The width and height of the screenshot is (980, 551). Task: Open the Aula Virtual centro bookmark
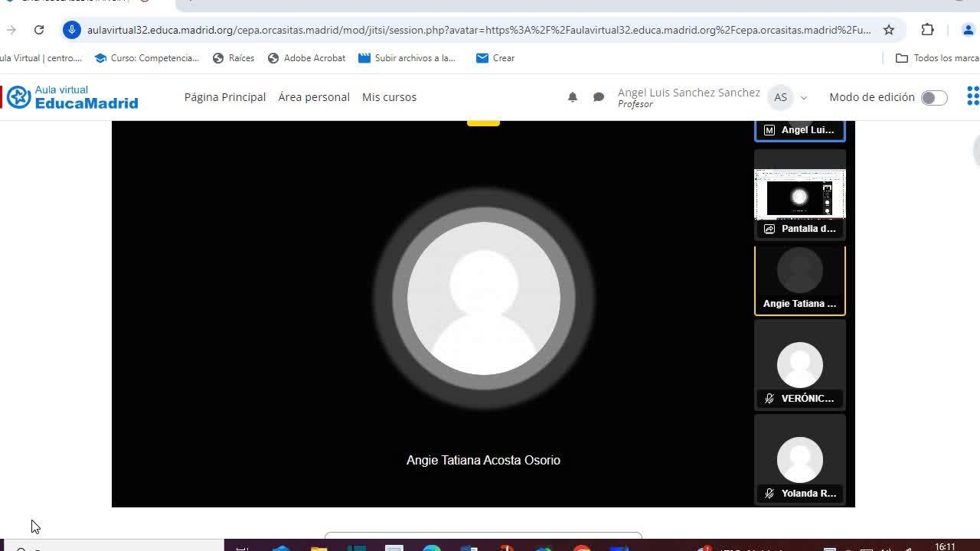[41, 58]
